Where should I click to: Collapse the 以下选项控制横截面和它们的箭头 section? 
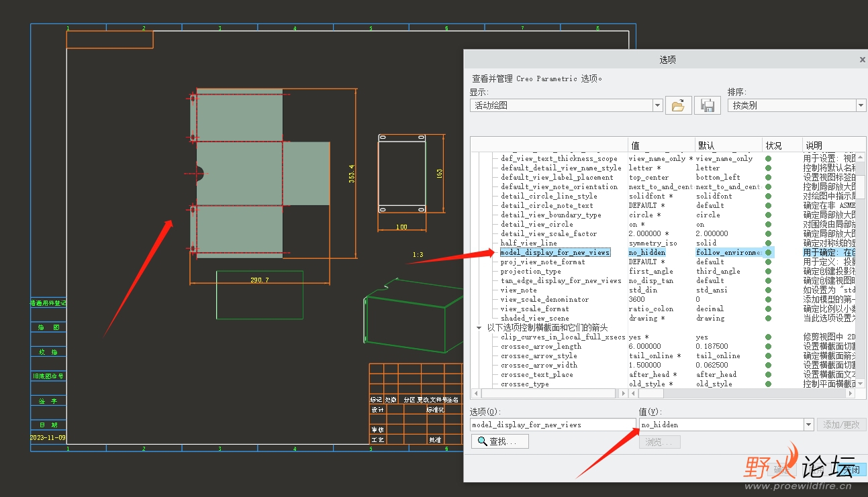tap(479, 328)
